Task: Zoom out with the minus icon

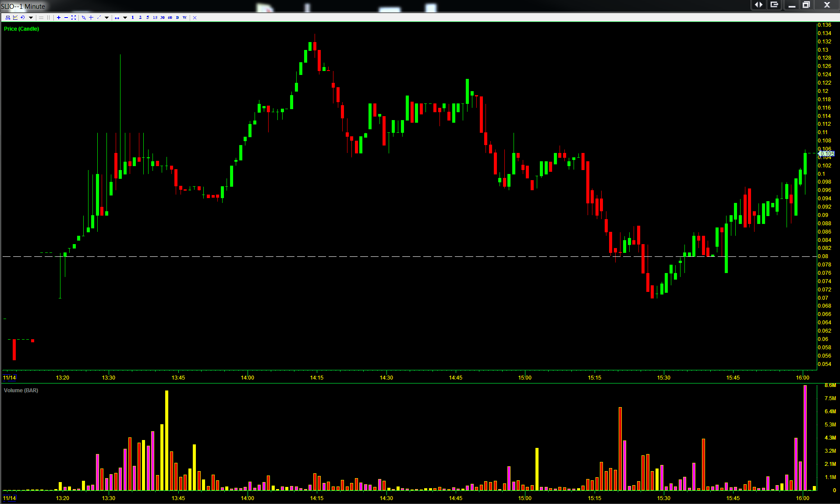Action: coord(66,18)
